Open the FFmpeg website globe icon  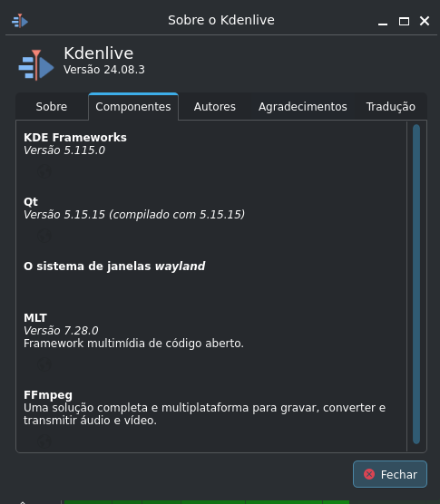[x=44, y=442]
